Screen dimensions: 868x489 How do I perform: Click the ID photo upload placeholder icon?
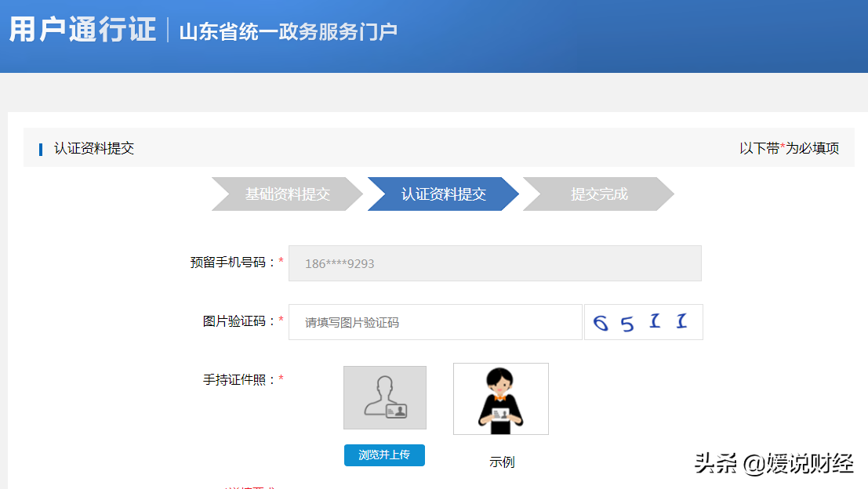[x=385, y=398]
